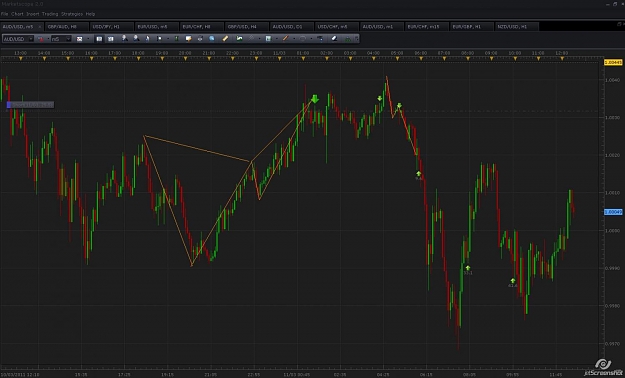Click the red chart-type icon

coord(41,39)
